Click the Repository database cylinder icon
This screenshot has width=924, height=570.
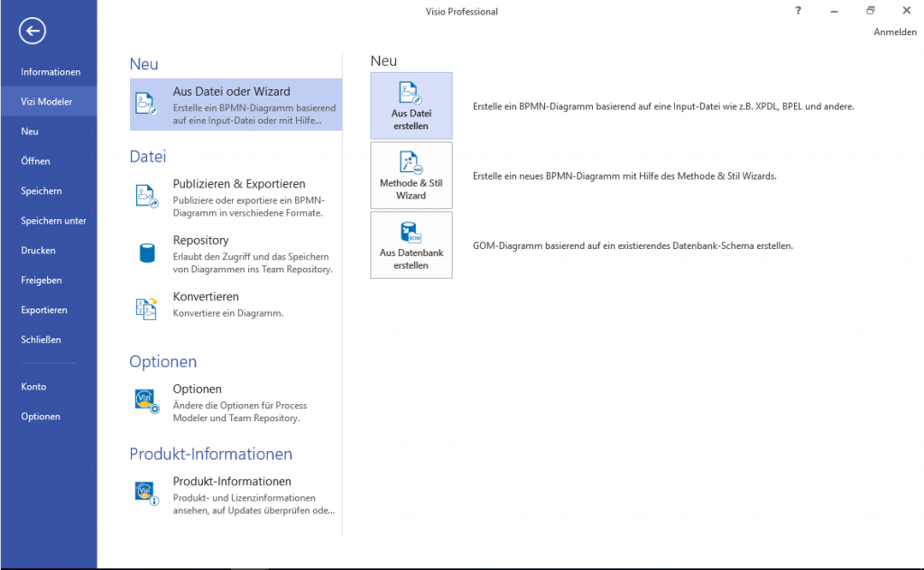pos(147,253)
